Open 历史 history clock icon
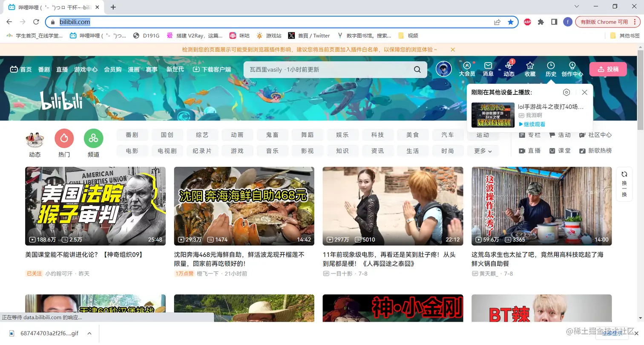The width and height of the screenshot is (644, 345). pos(551,69)
